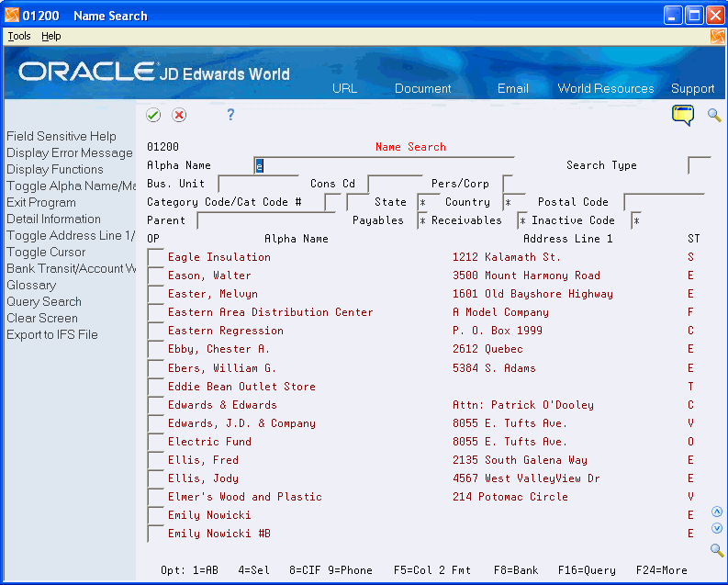
Task: Click the orange icon at menu bar right
Action: [717, 37]
